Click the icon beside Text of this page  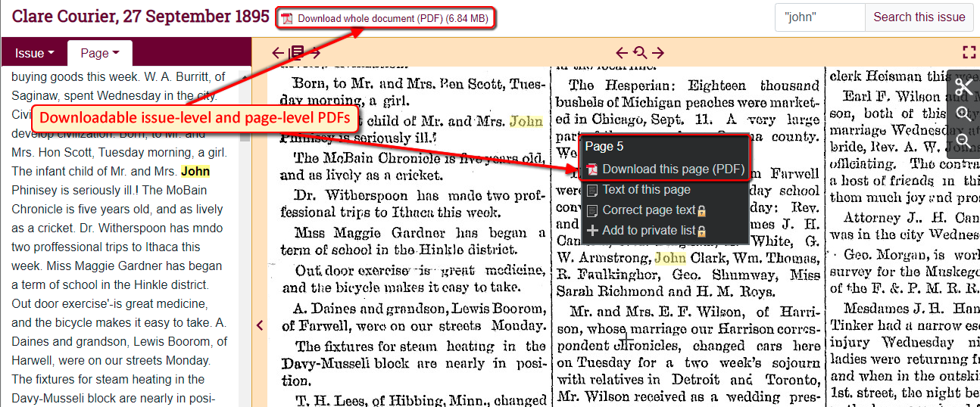592,190
